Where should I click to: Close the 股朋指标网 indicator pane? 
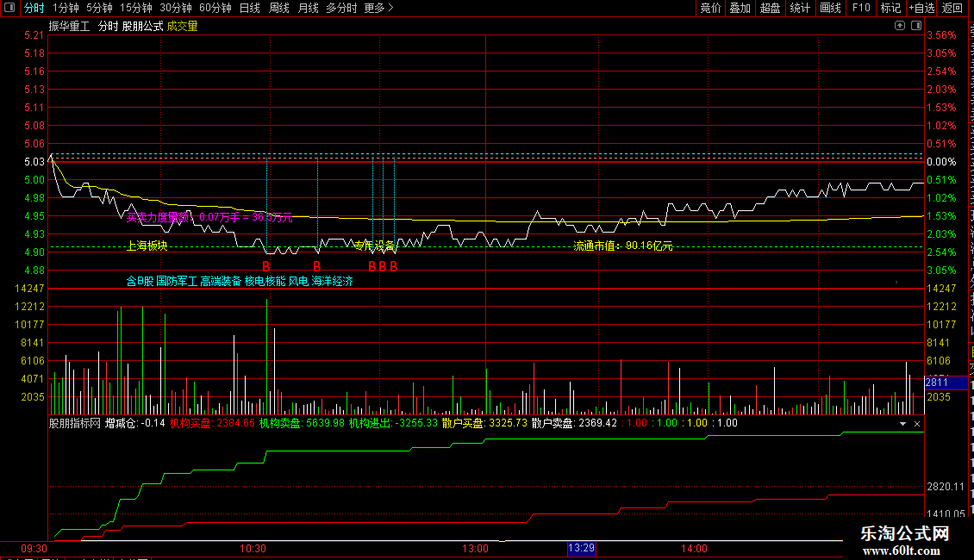[x=917, y=423]
